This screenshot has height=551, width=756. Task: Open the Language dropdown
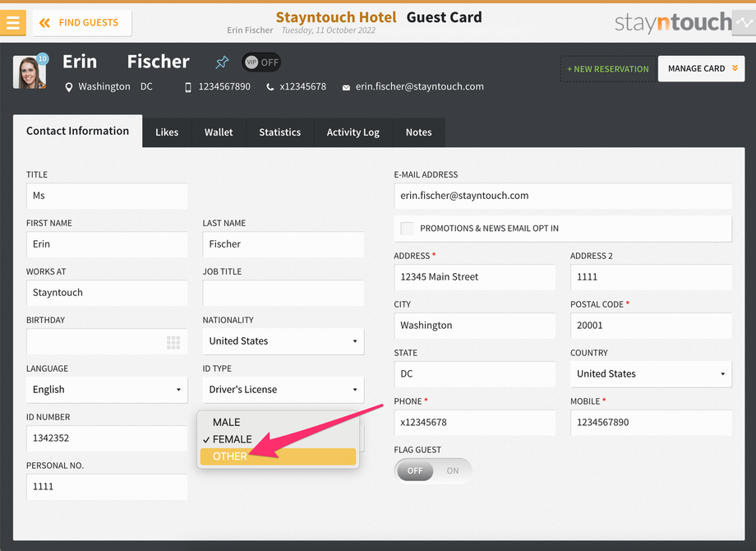coord(107,389)
